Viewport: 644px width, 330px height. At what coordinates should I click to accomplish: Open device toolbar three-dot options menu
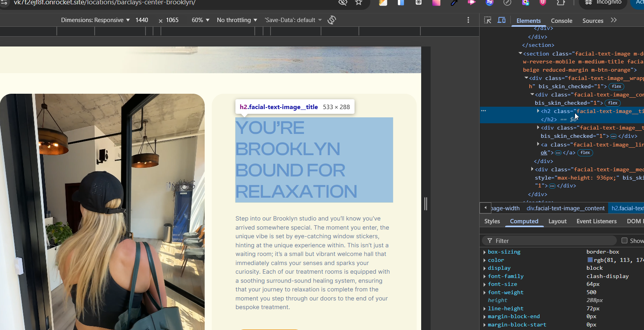coord(468,20)
